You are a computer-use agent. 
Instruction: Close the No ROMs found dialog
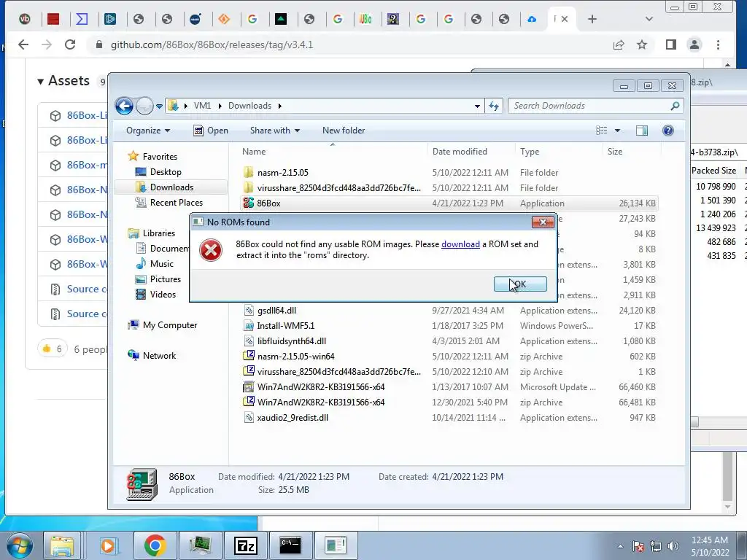(x=543, y=222)
